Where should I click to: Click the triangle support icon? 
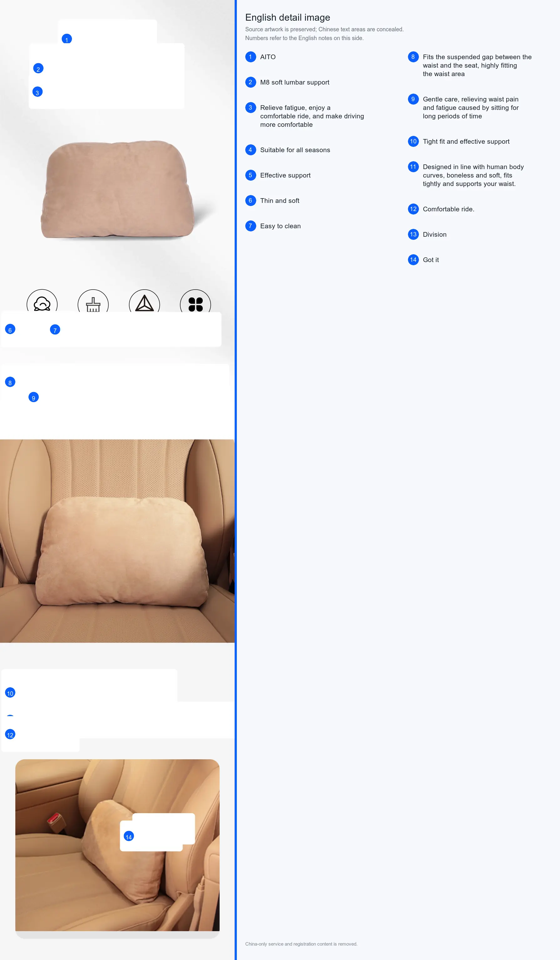click(x=144, y=303)
